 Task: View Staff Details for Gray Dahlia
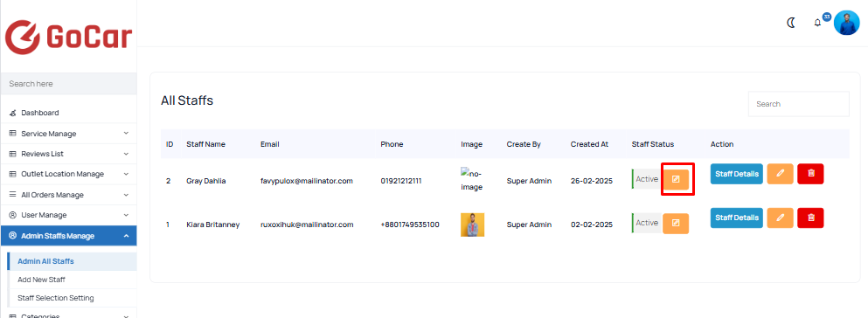point(737,174)
